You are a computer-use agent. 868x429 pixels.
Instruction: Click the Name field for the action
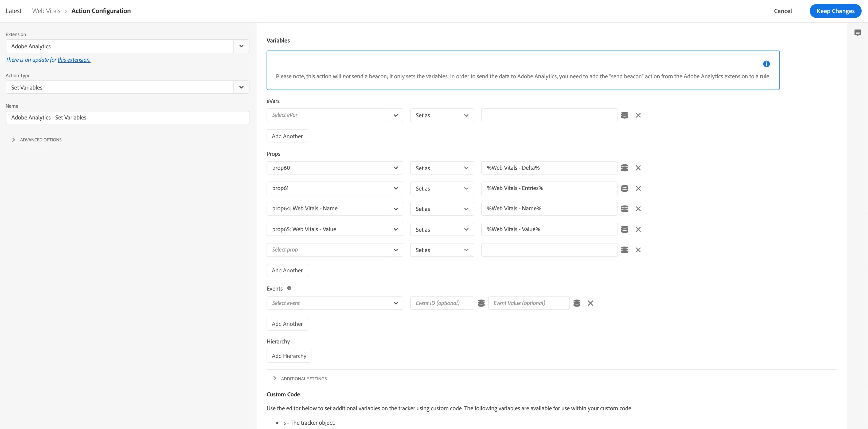pos(127,117)
